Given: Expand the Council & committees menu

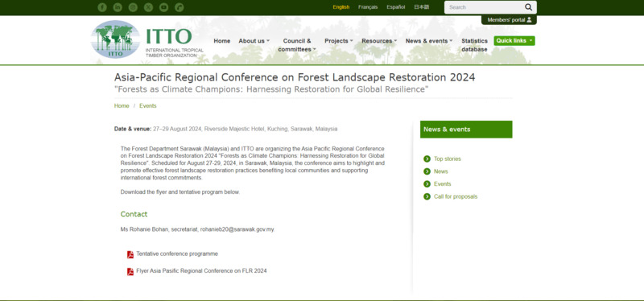Looking at the screenshot, I should tap(297, 45).
